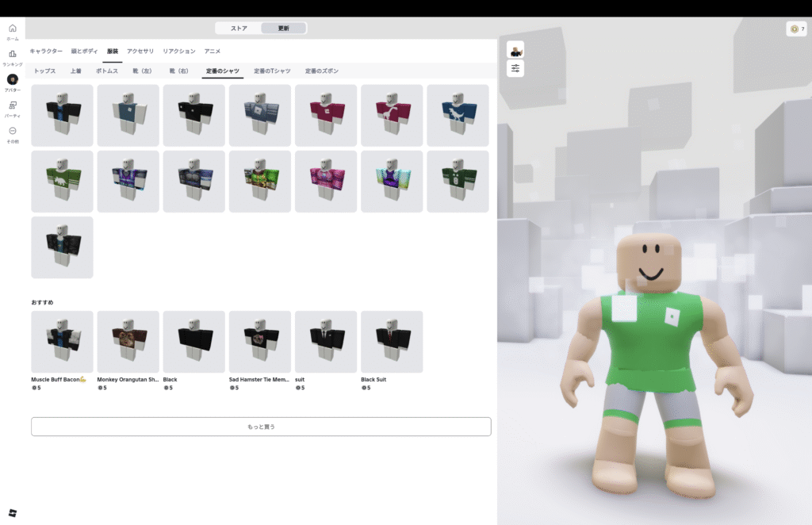Select the 更新 toggle option
The width and height of the screenshot is (812, 525).
pos(283,29)
